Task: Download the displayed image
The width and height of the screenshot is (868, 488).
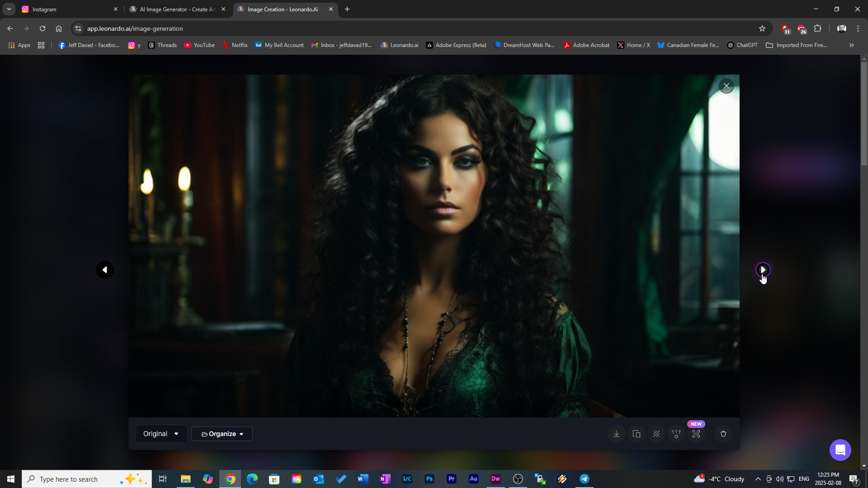Action: (x=616, y=434)
